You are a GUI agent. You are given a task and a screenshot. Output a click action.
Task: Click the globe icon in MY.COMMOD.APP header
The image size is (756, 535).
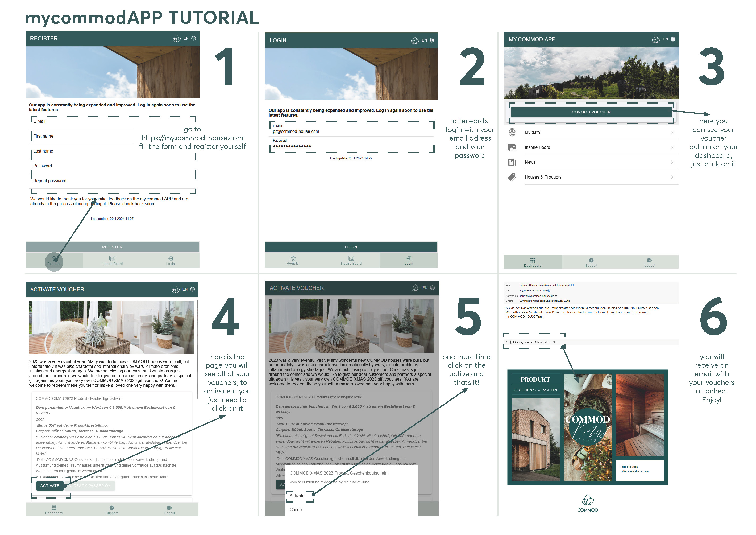click(x=673, y=39)
